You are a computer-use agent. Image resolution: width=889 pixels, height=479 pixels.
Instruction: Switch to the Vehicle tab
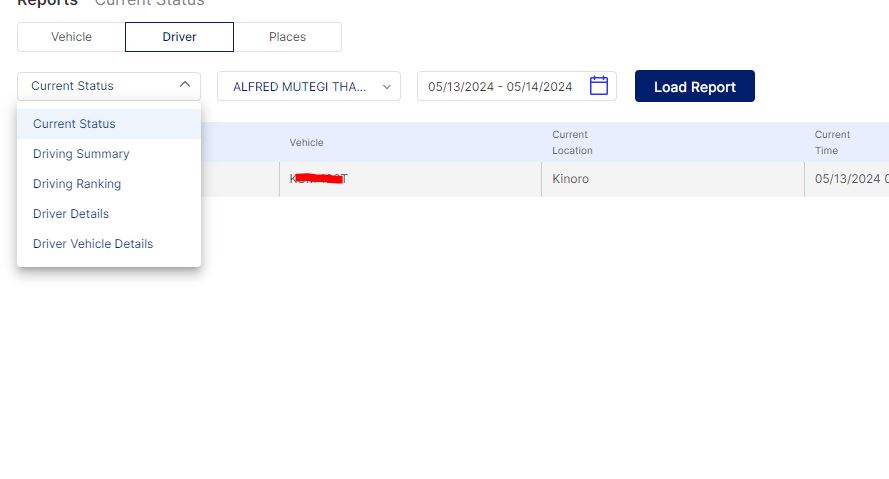pos(71,37)
